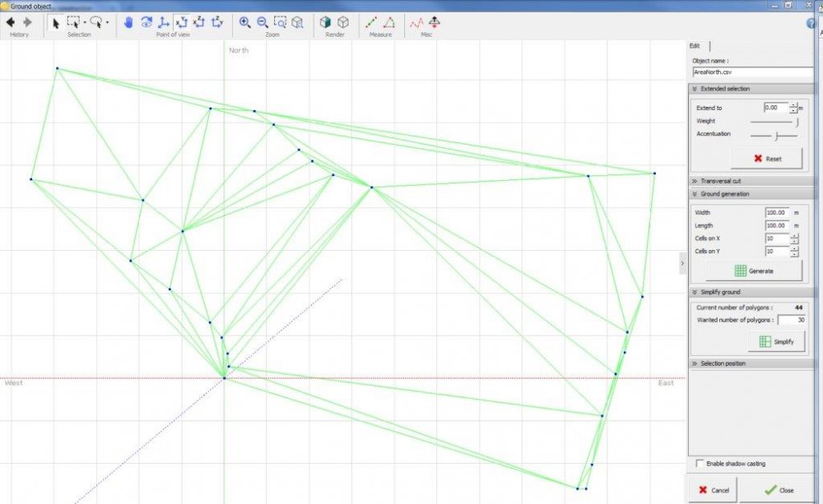
Task: Select the Edit tab
Action: click(695, 46)
